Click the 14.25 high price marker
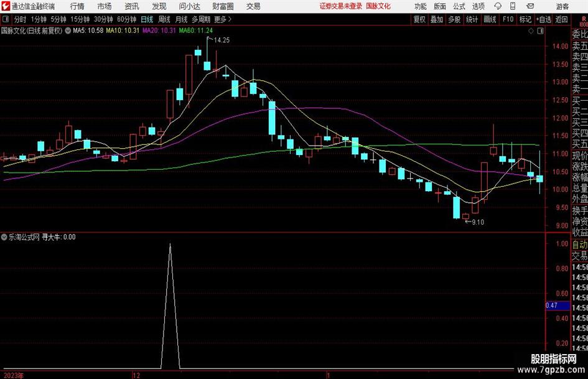The image size is (588, 379). coord(222,40)
